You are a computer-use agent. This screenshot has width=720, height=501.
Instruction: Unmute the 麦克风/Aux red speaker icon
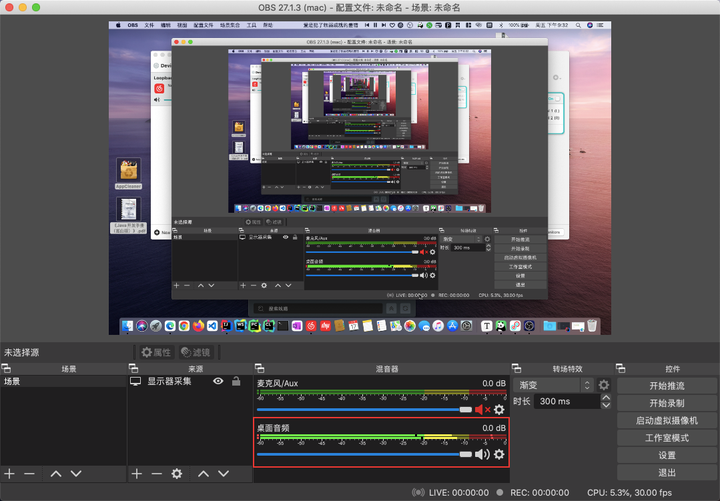482,409
